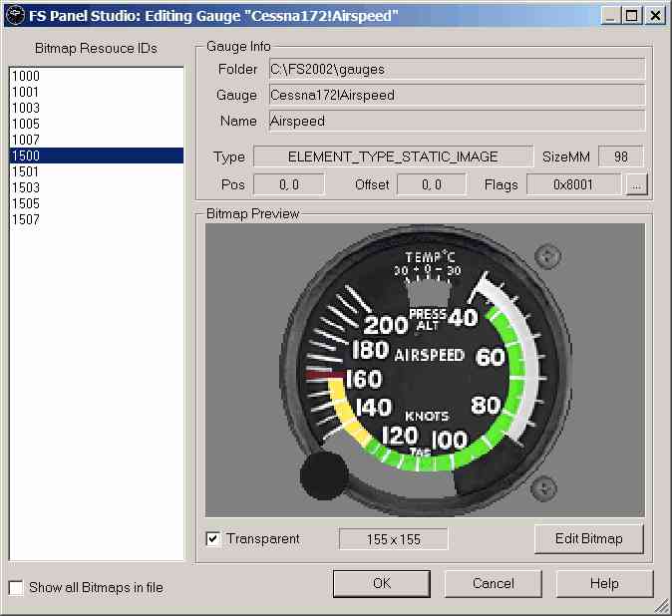Minimize the FS Panel Studio window
This screenshot has width=672, height=616.
(x=610, y=16)
